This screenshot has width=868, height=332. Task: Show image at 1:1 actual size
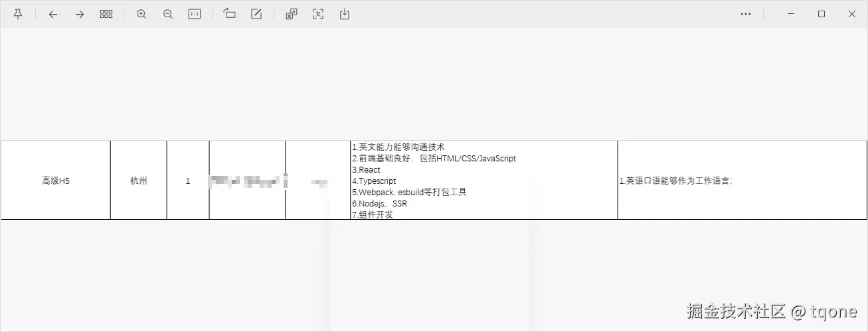195,14
